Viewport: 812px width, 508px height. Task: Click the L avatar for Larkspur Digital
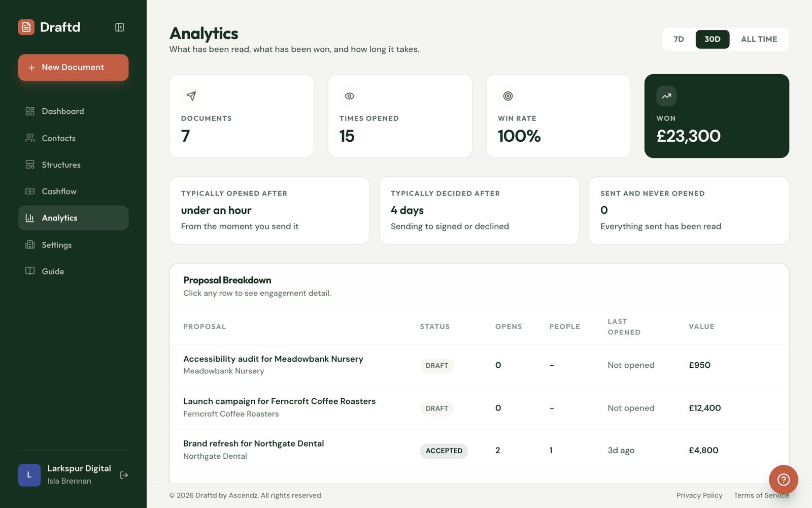[x=29, y=475]
